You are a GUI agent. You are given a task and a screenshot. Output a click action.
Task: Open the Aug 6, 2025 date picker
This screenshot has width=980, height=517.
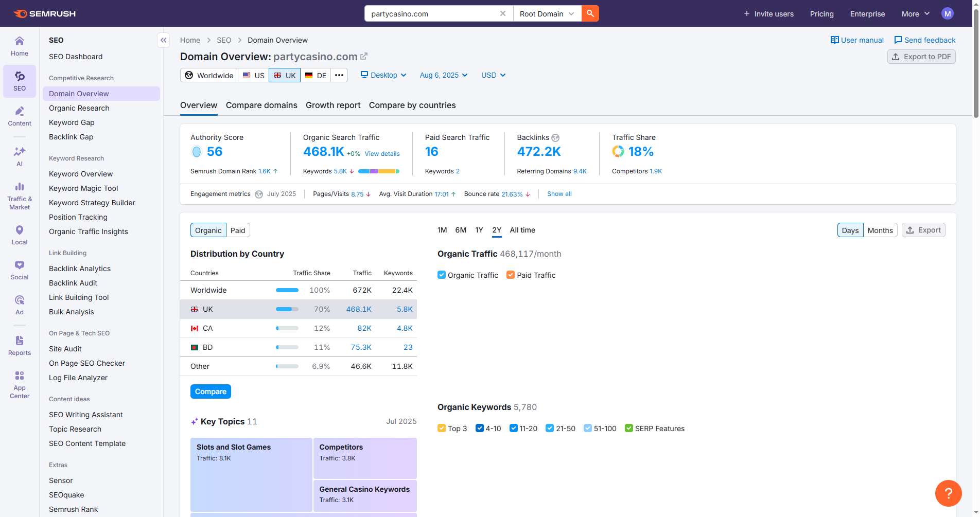443,75
